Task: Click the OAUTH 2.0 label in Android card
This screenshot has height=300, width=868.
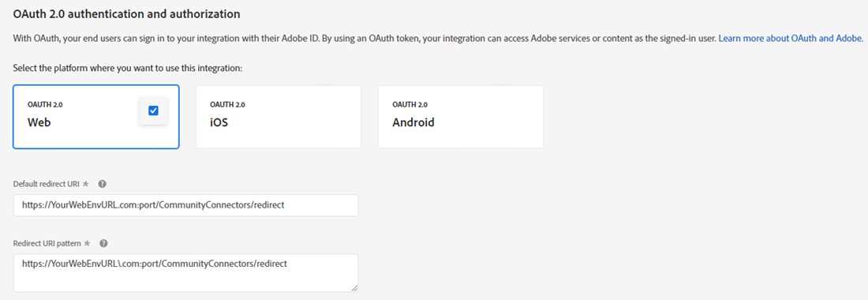Action: 410,105
